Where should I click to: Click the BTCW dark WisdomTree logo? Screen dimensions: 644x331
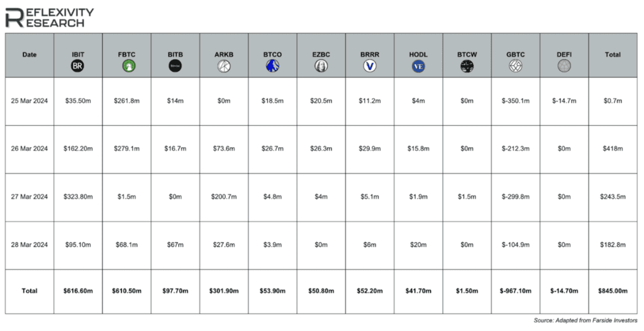coord(467,65)
